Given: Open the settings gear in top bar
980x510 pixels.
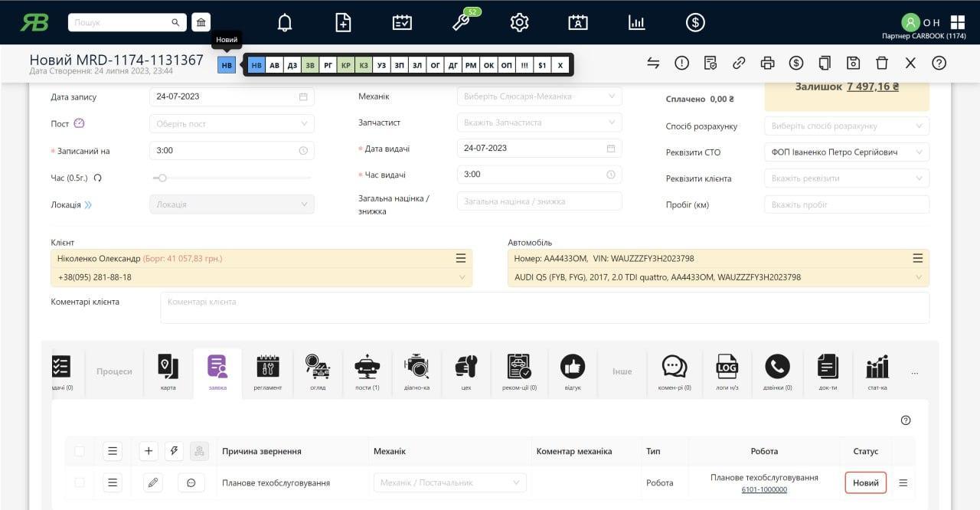Looking at the screenshot, I should pyautogui.click(x=520, y=22).
